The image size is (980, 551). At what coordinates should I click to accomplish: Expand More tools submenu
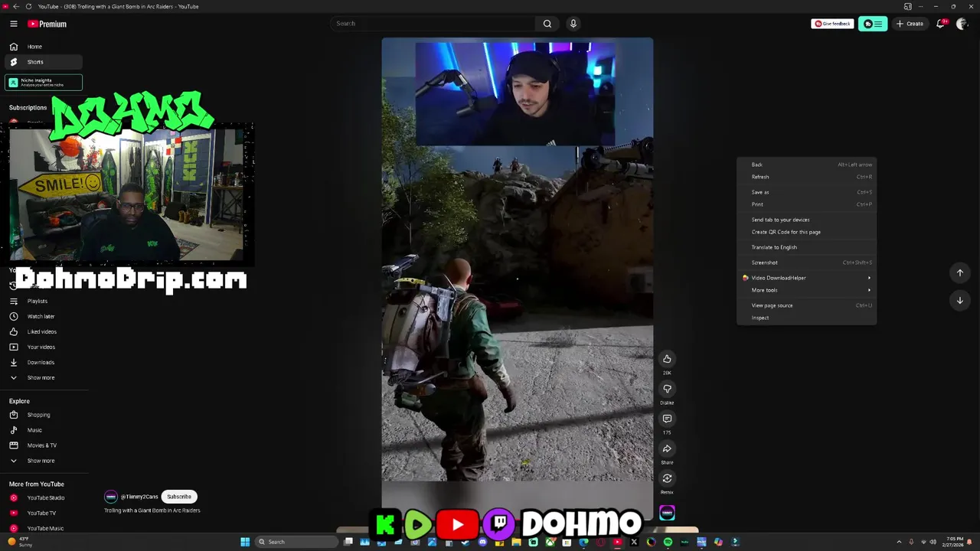806,290
